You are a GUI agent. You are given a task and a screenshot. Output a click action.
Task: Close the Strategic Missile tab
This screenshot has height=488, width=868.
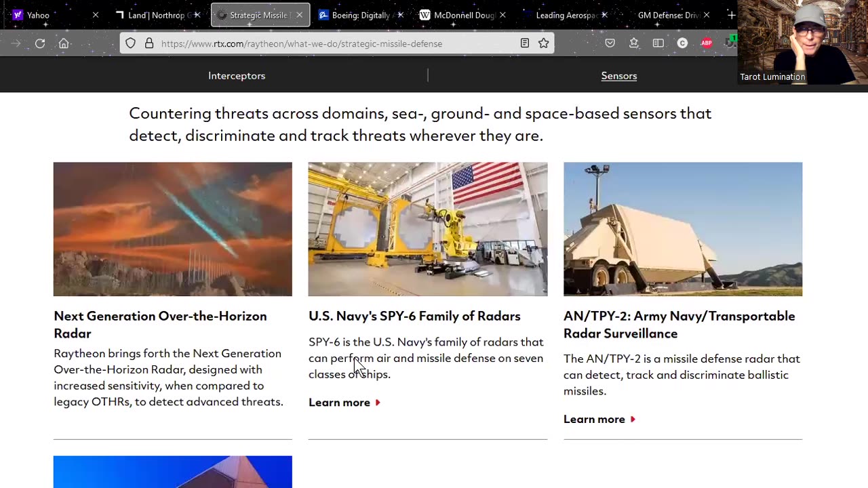pos(299,15)
